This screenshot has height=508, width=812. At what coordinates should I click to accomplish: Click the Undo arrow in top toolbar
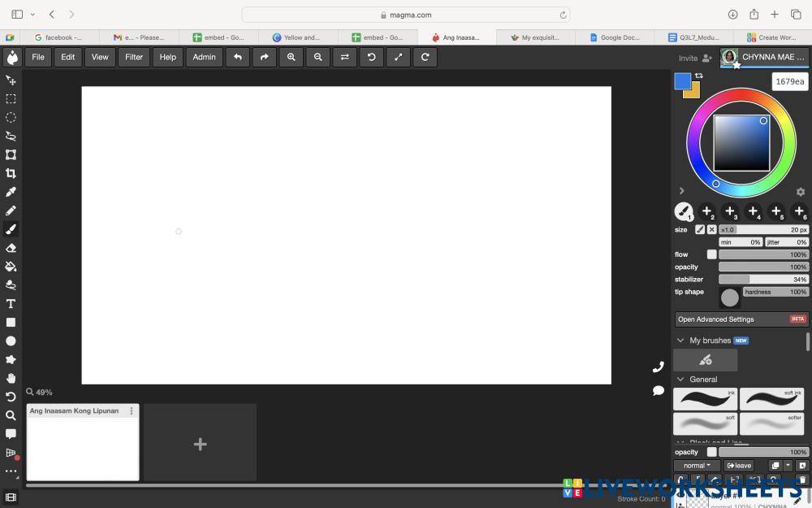tap(237, 57)
